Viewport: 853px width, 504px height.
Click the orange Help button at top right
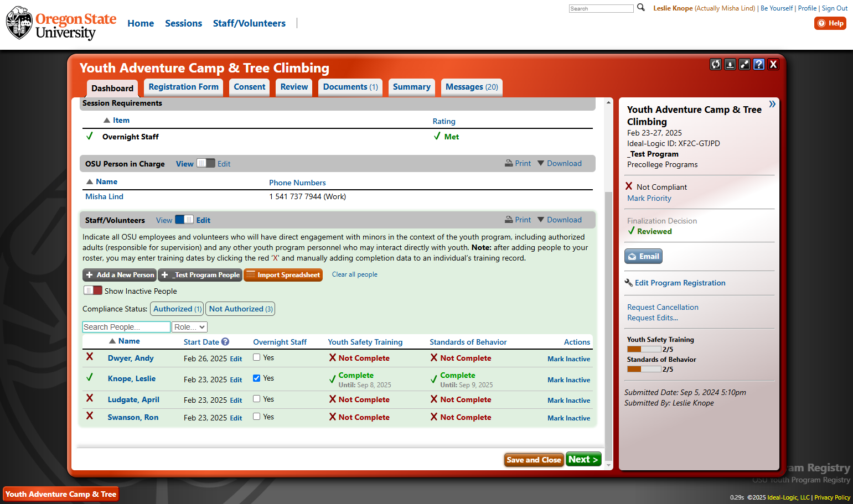click(830, 23)
